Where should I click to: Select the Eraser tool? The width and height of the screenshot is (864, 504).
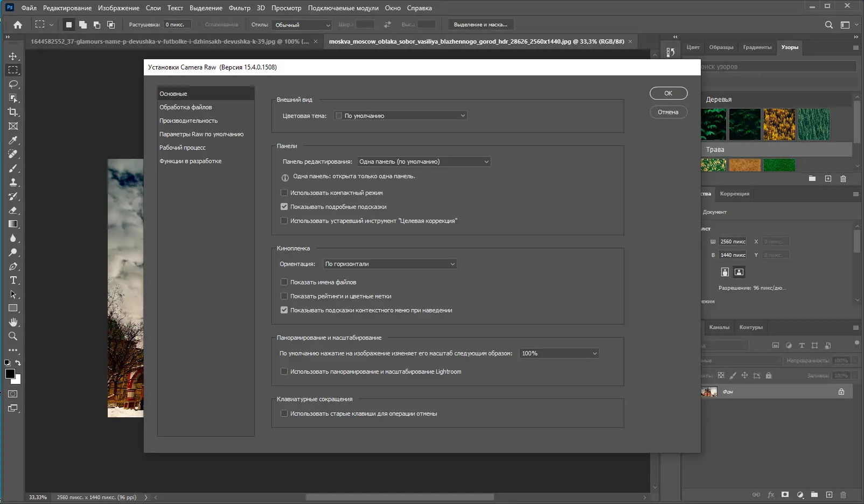tap(13, 210)
